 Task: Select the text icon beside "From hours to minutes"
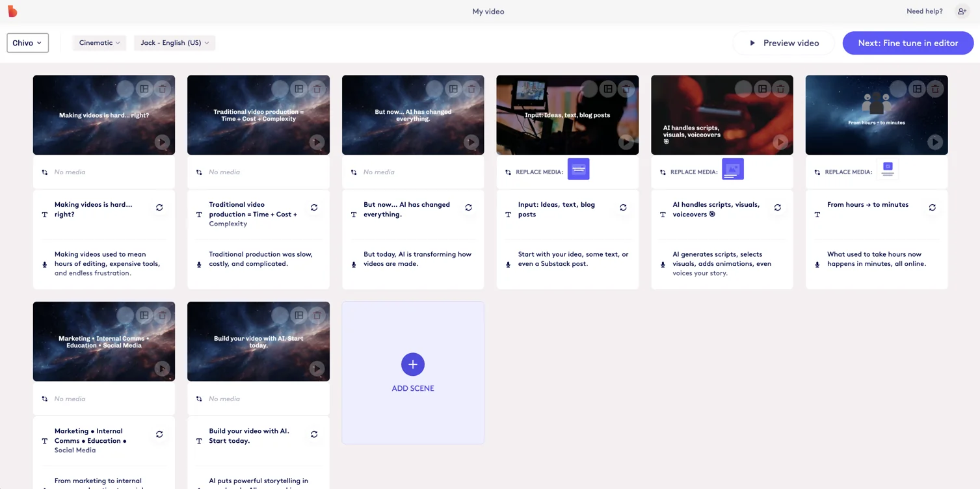(817, 214)
